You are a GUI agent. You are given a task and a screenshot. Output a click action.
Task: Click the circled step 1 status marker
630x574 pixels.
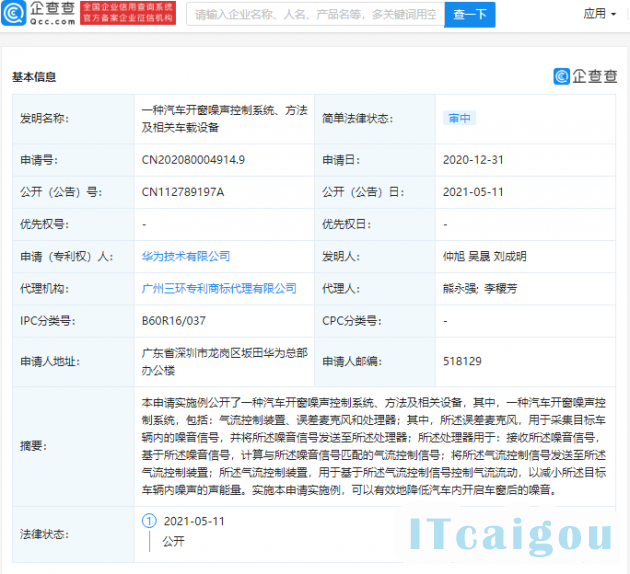149,521
